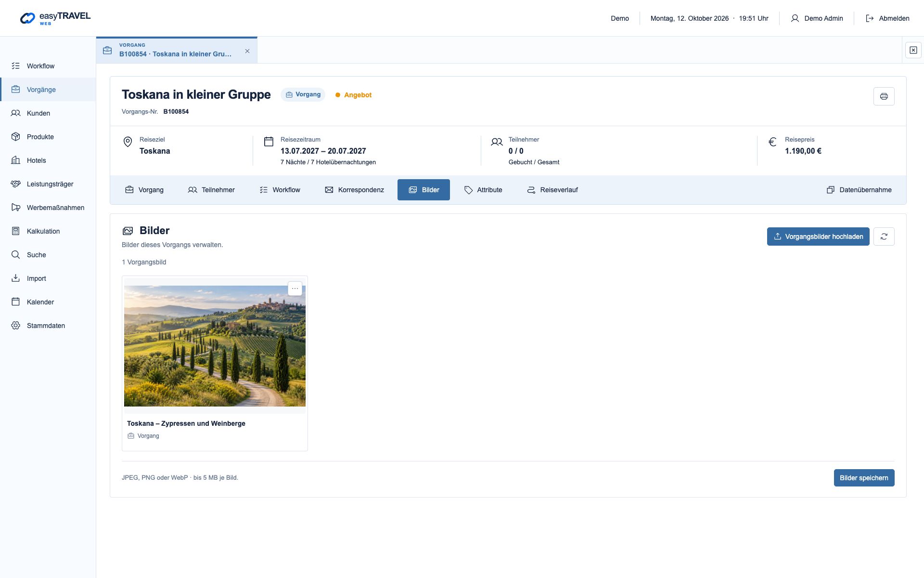Click the Vorgang badge beside the title
Image resolution: width=924 pixels, height=578 pixels.
coord(303,94)
